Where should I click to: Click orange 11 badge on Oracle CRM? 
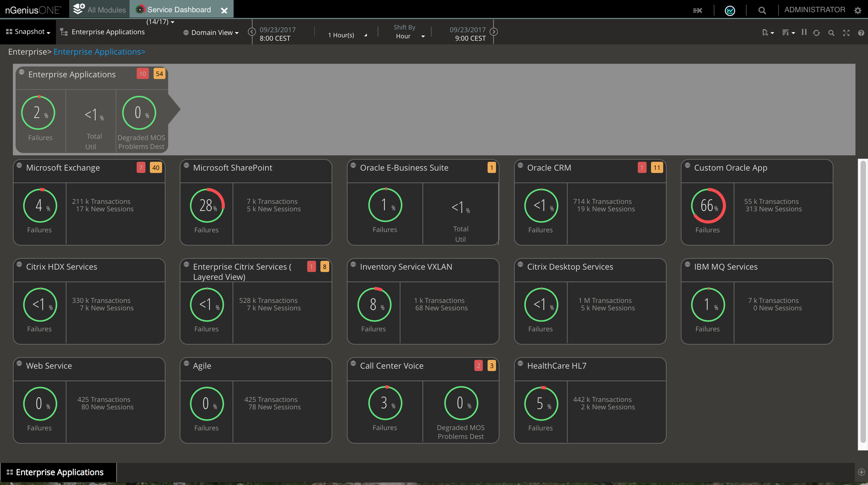click(x=657, y=167)
